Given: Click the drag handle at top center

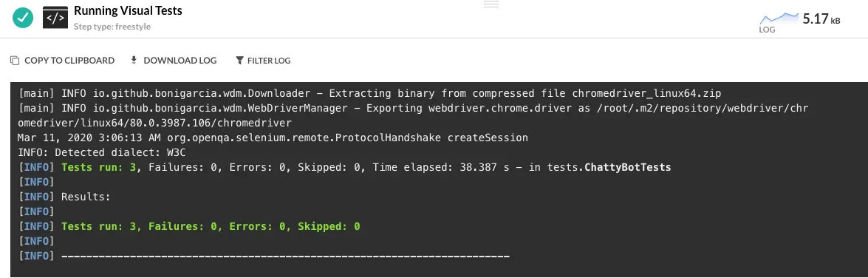Looking at the screenshot, I should click(x=491, y=4).
